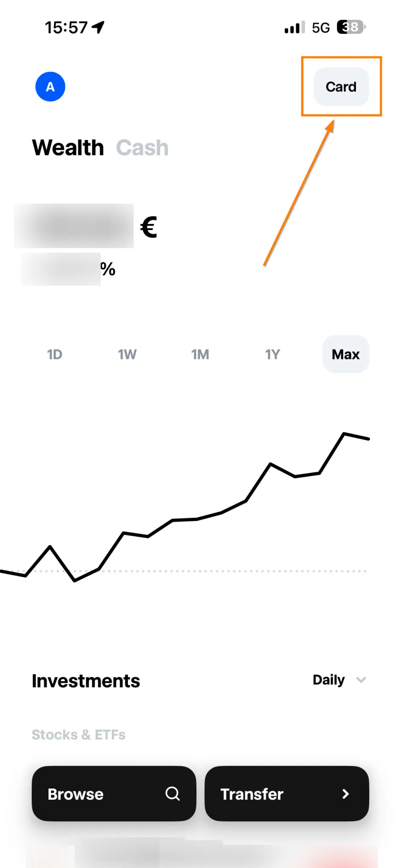
Task: Select the 1M time range
Action: [x=200, y=354]
